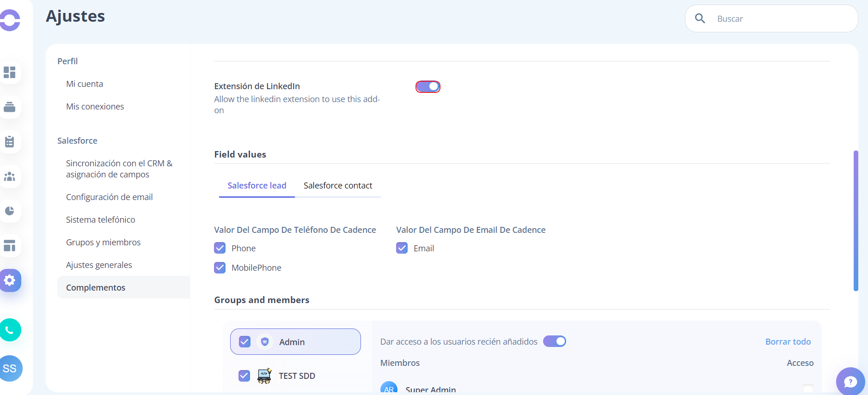Toggle access for newly added users
This screenshot has height=395, width=868.
555,341
